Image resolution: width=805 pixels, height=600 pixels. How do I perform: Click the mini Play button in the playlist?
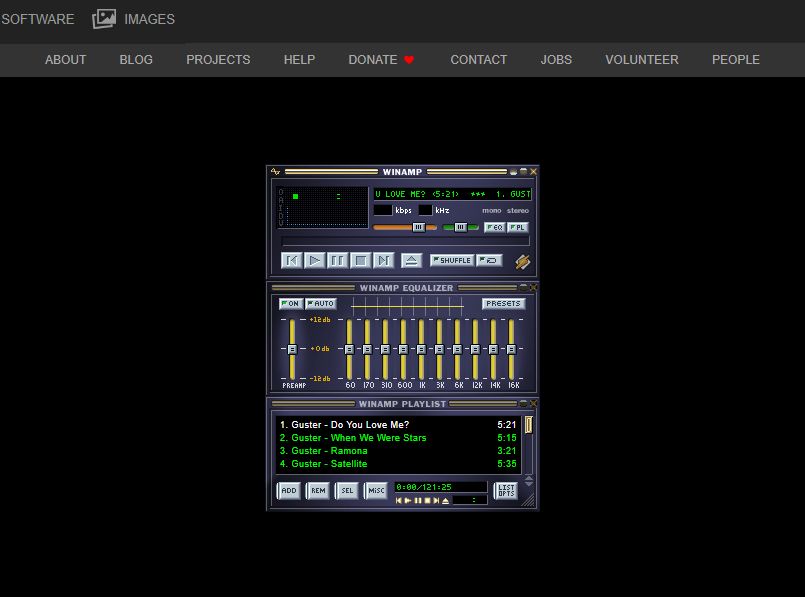point(408,500)
